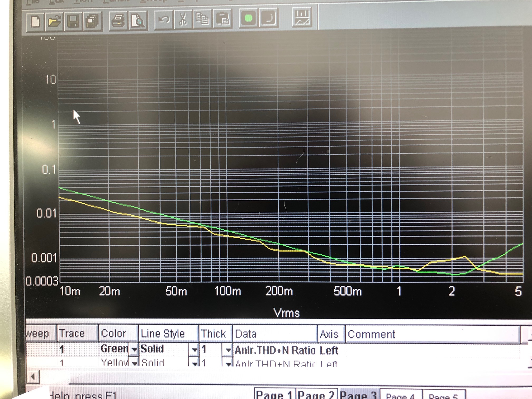Paste using the clipboard icon
Screen dimensions: 532x399
coord(223,19)
